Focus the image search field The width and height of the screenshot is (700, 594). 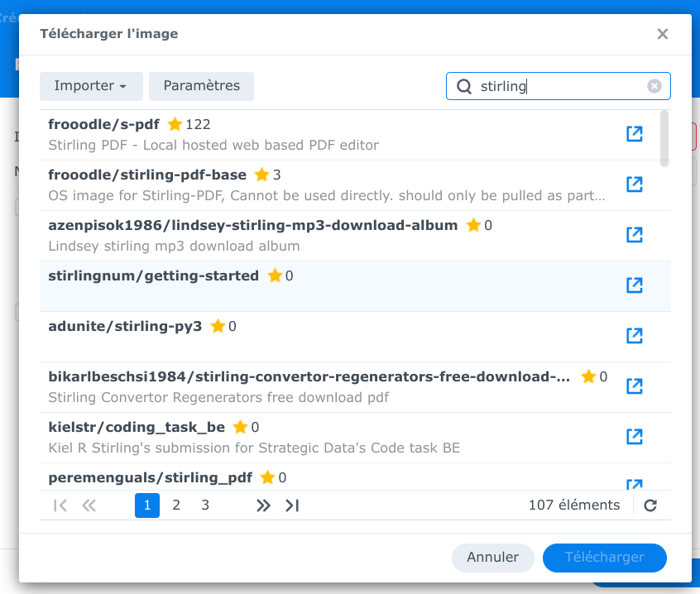(x=558, y=86)
